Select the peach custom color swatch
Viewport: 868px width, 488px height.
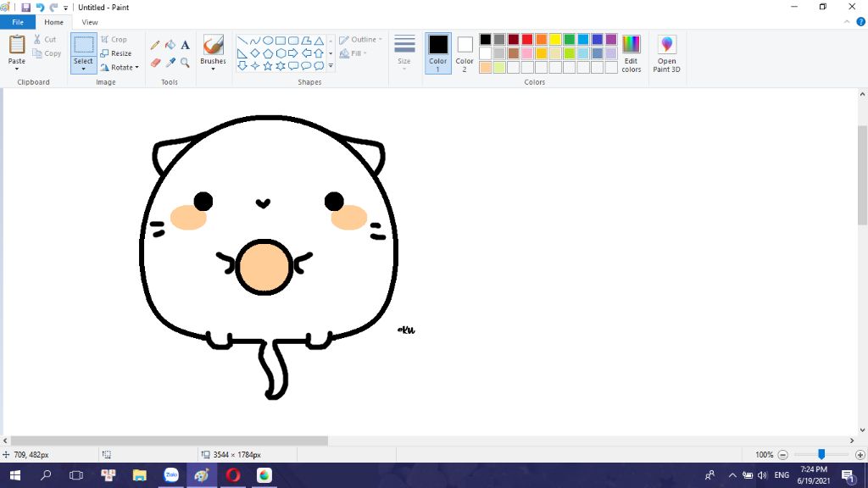click(486, 68)
